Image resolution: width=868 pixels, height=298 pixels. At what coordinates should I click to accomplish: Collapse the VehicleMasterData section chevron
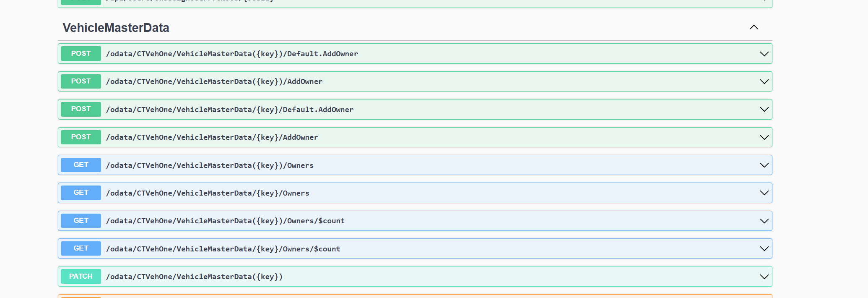coord(754,27)
